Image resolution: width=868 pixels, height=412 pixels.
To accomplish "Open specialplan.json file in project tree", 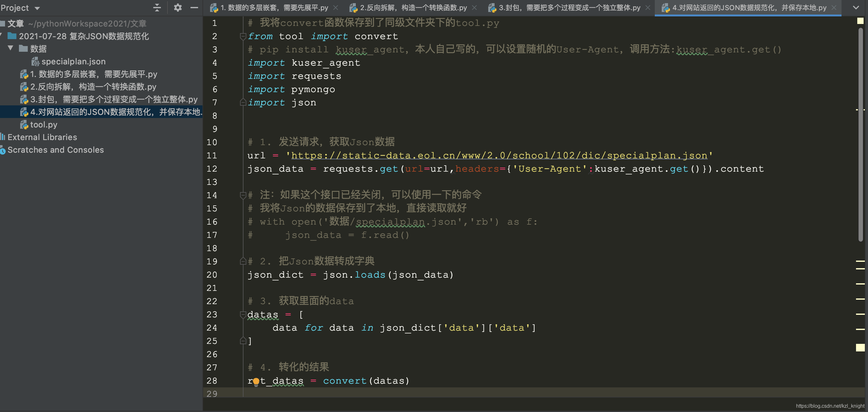I will coord(73,62).
